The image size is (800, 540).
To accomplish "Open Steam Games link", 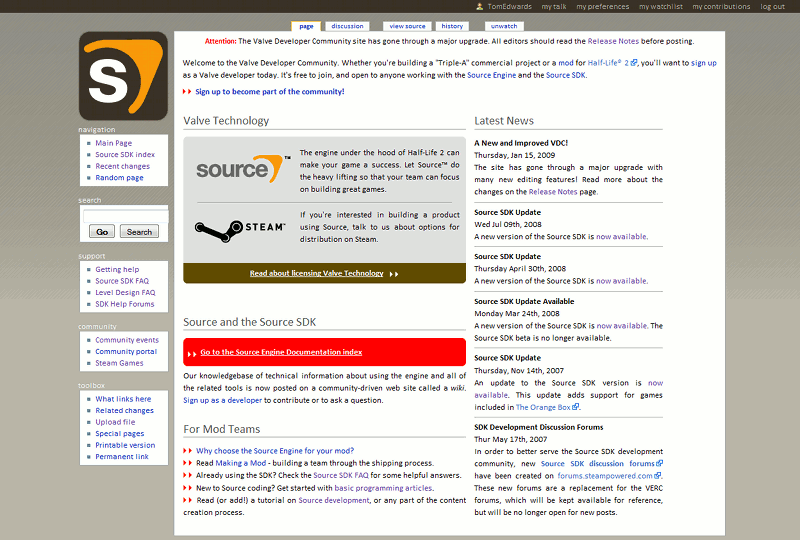I will coord(119,363).
